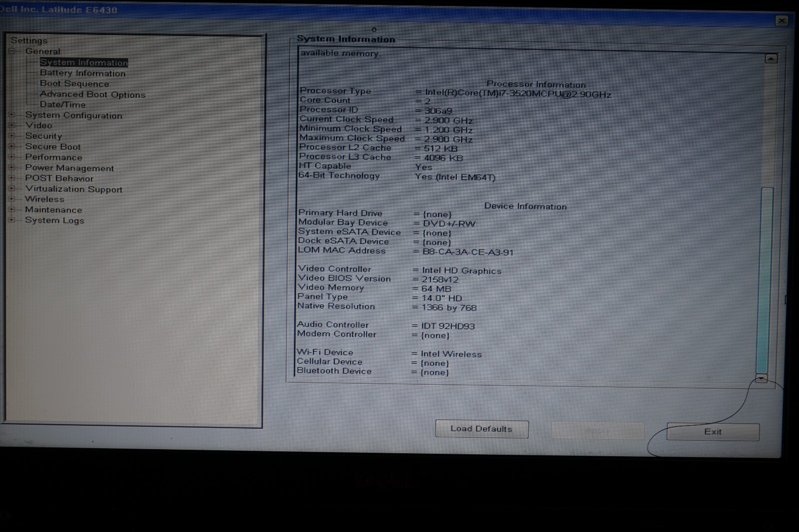Select the Maintenance category label

pos(53,210)
